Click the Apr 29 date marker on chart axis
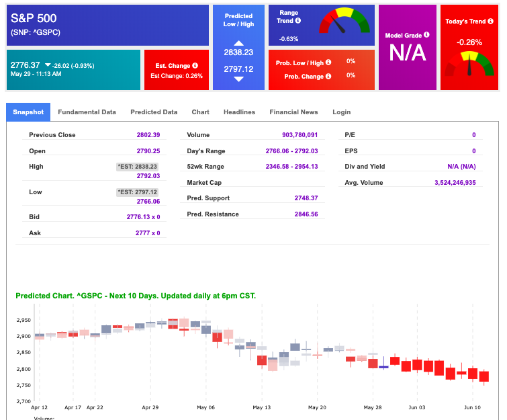This screenshot has height=420, width=507. click(150, 407)
